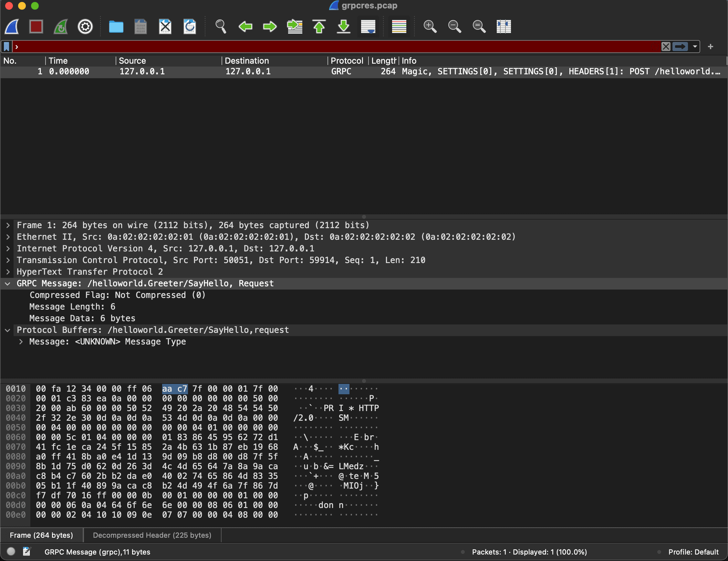The image size is (728, 561).
Task: Open display filter history dropdown arrow
Action: click(695, 46)
